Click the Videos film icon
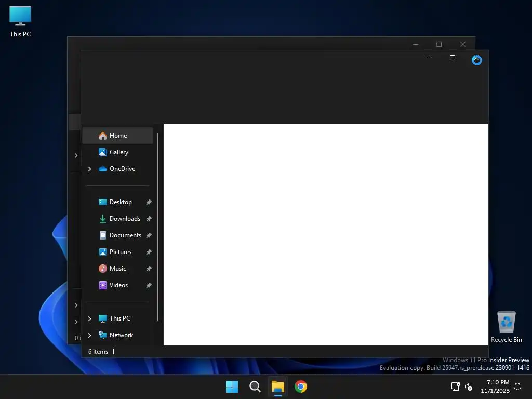Image resolution: width=532 pixels, height=399 pixels. pos(102,285)
